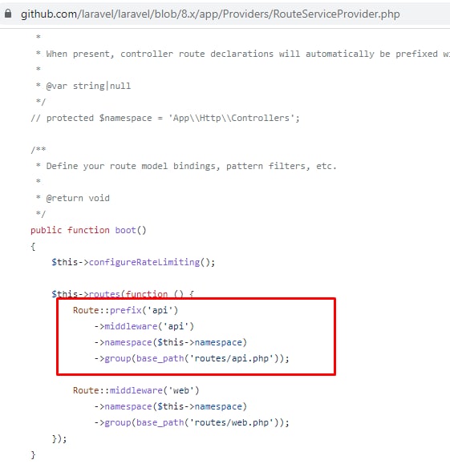Click the "->middleware('api')" line
The image size is (450, 476).
(144, 326)
